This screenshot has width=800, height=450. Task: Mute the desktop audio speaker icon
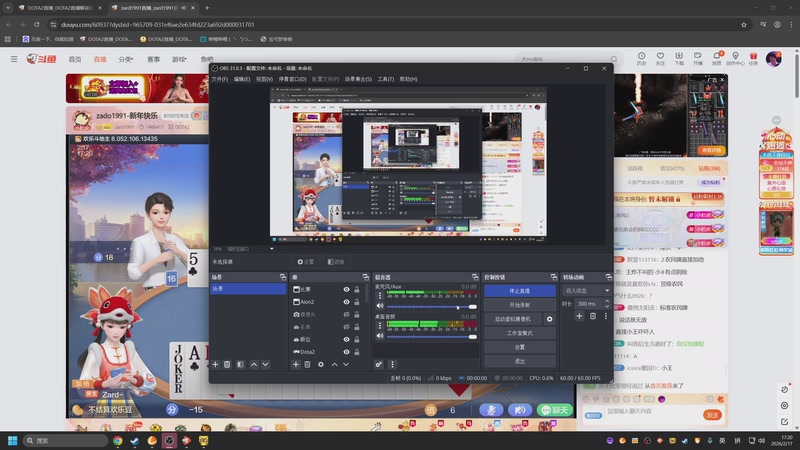pyautogui.click(x=379, y=336)
